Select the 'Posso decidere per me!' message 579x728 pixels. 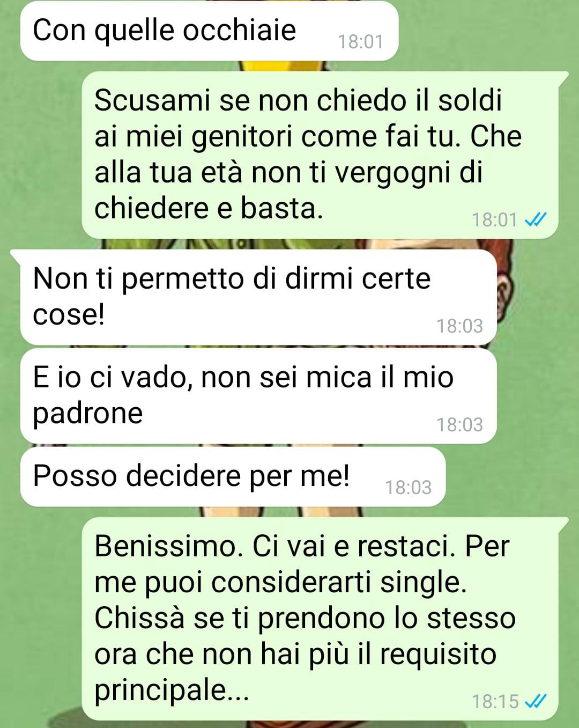[x=233, y=477]
